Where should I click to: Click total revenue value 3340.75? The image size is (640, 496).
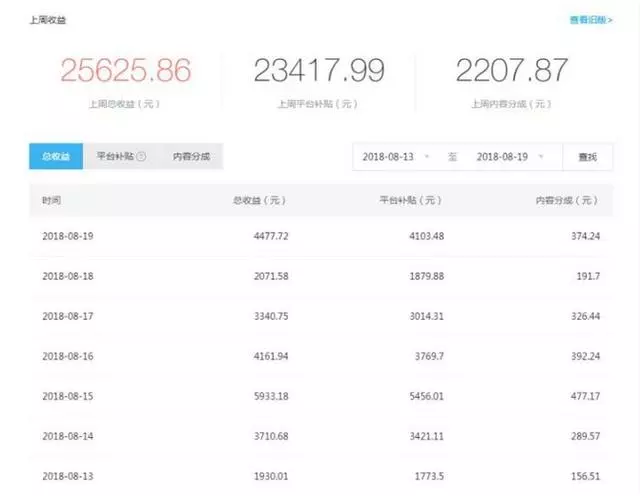271,316
